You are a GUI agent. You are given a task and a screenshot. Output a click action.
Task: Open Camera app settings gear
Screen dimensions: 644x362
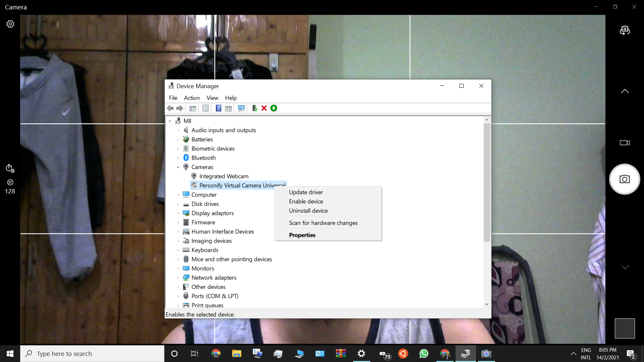10,24
